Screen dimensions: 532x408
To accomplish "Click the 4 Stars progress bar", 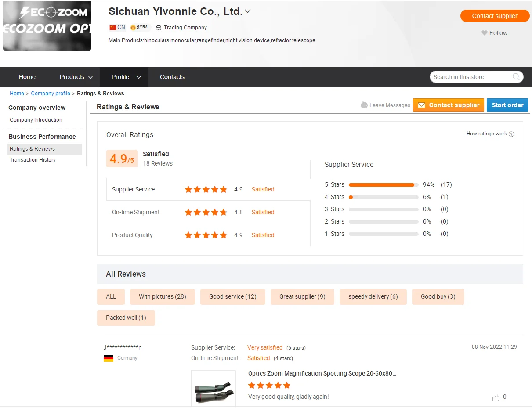I will coord(384,197).
